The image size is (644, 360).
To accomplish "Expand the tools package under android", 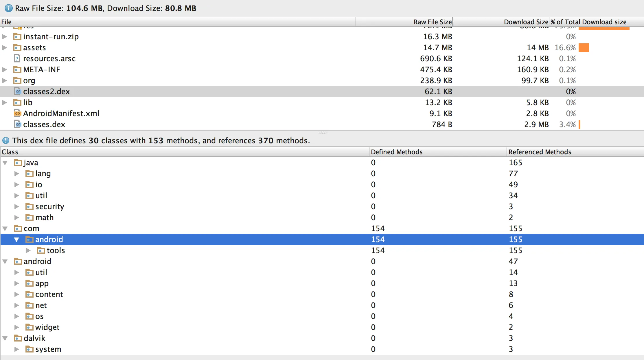I will 28,250.
